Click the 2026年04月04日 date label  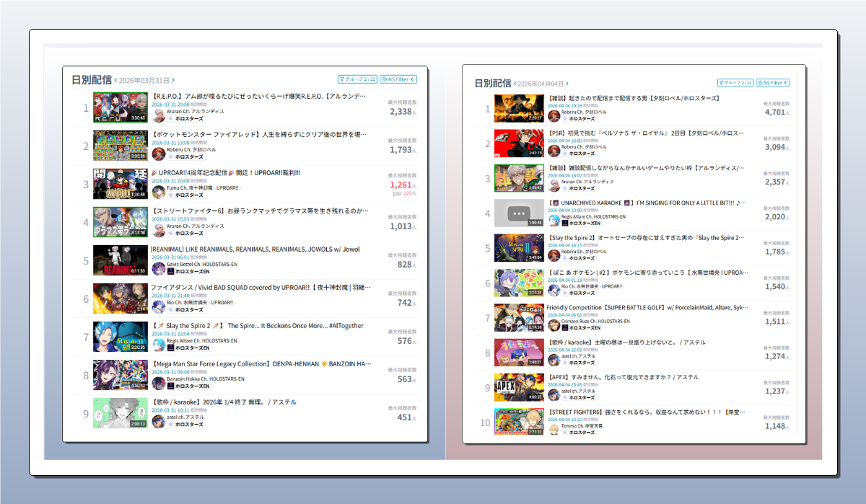click(x=541, y=84)
